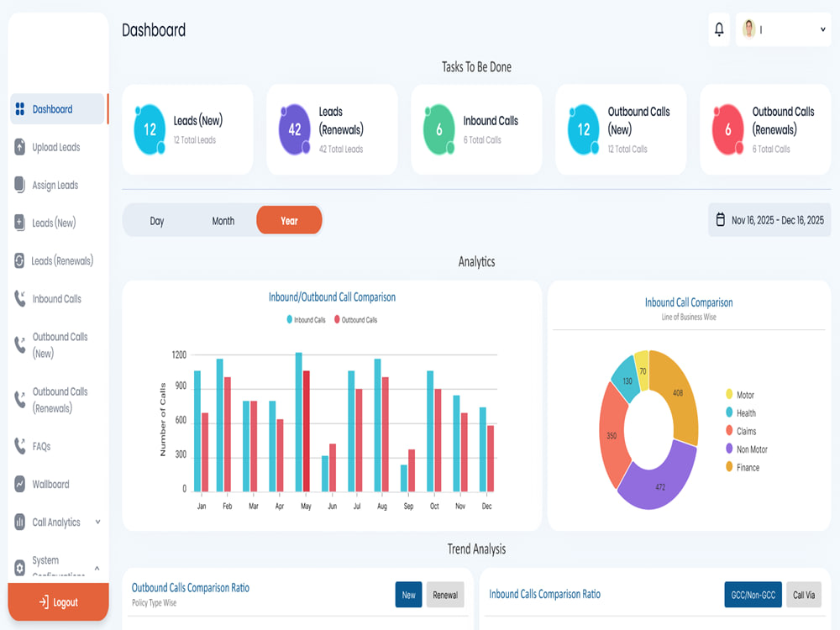Open the Dashboard menu item
The image size is (840, 630).
tap(57, 109)
